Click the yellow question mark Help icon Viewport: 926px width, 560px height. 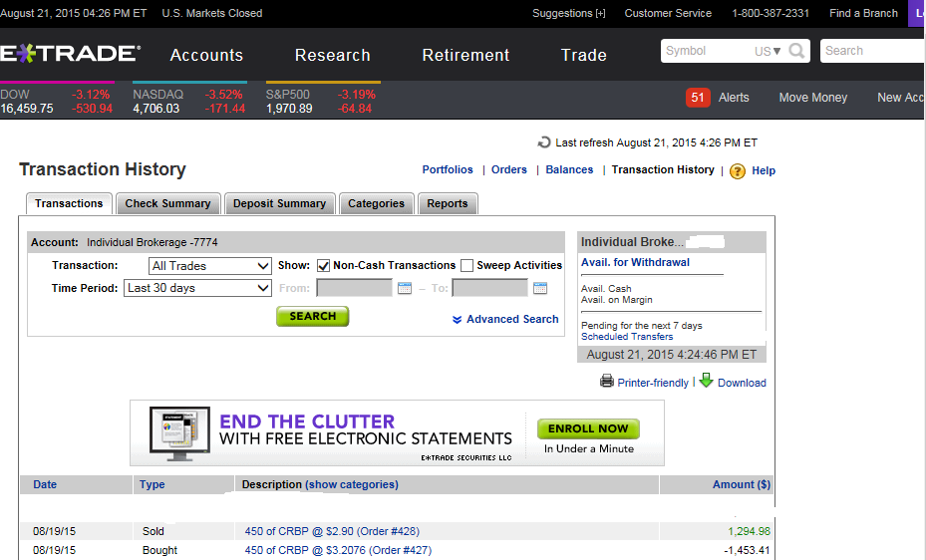coord(738,171)
